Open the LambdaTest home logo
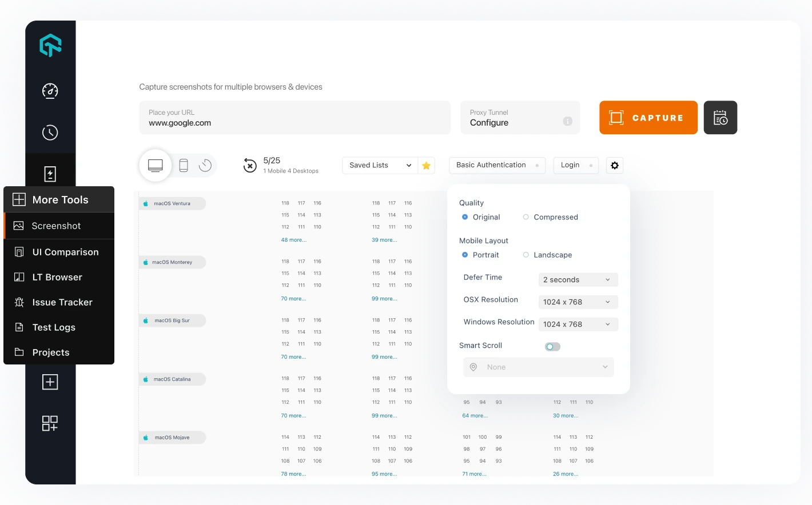This screenshot has width=812, height=505. pyautogui.click(x=50, y=45)
